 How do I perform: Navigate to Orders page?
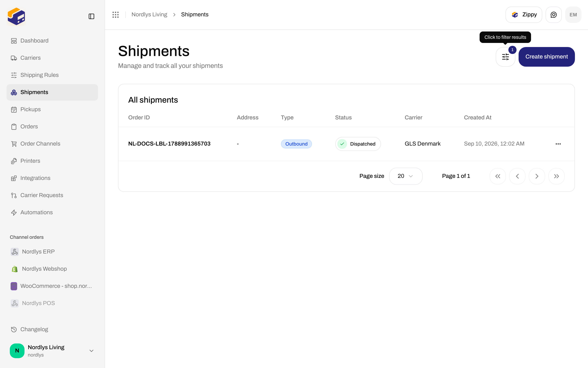(x=52, y=127)
